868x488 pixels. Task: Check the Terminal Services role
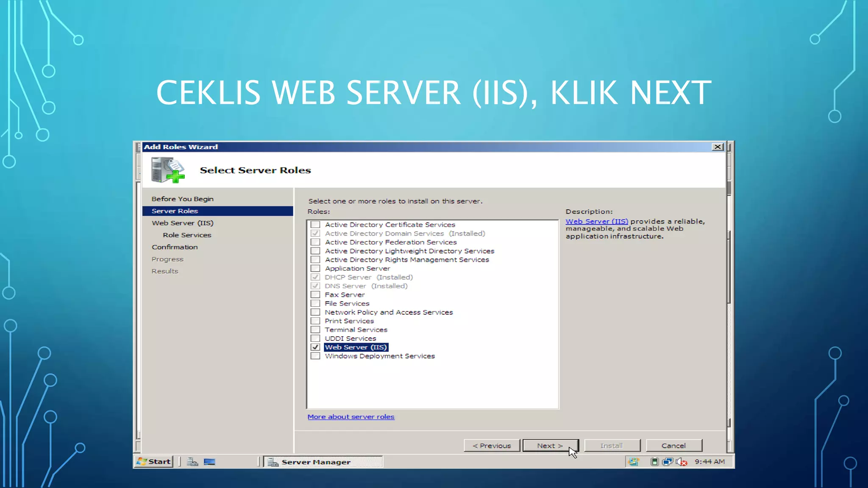(315, 330)
